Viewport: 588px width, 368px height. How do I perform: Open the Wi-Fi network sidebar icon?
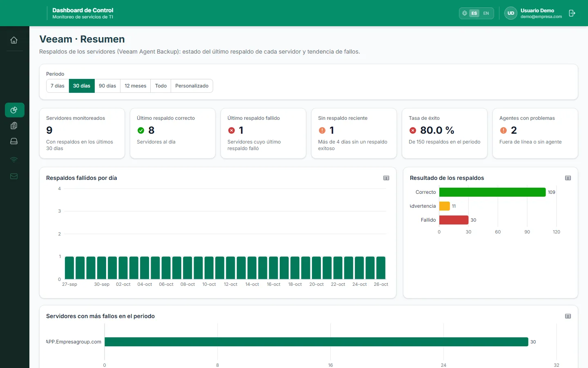14,159
